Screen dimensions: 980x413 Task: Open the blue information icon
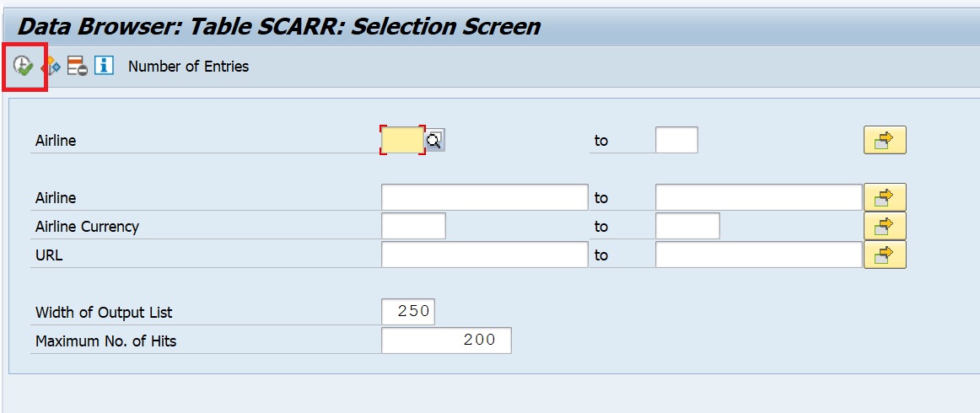coord(104,65)
